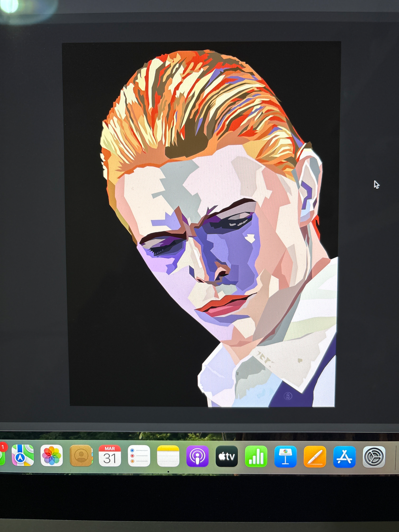Viewport: 399px width, 532px height.
Task: Open the Apple TV app
Action: pos(227,456)
